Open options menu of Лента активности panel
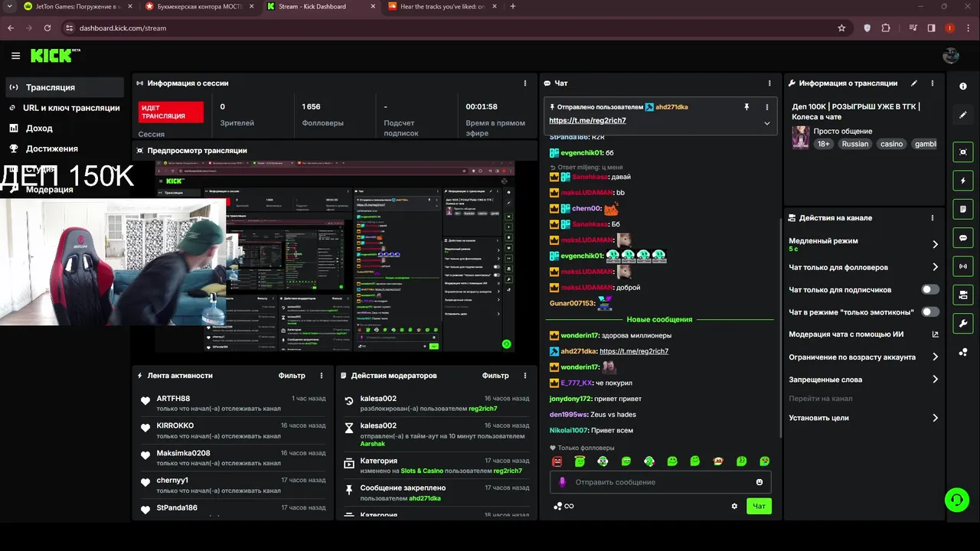The height and width of the screenshot is (551, 980). click(x=322, y=376)
